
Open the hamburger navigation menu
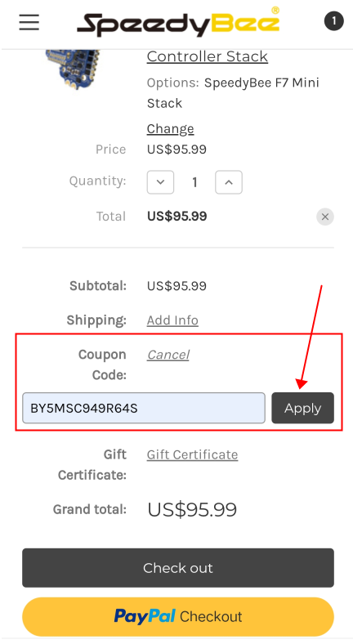point(29,22)
